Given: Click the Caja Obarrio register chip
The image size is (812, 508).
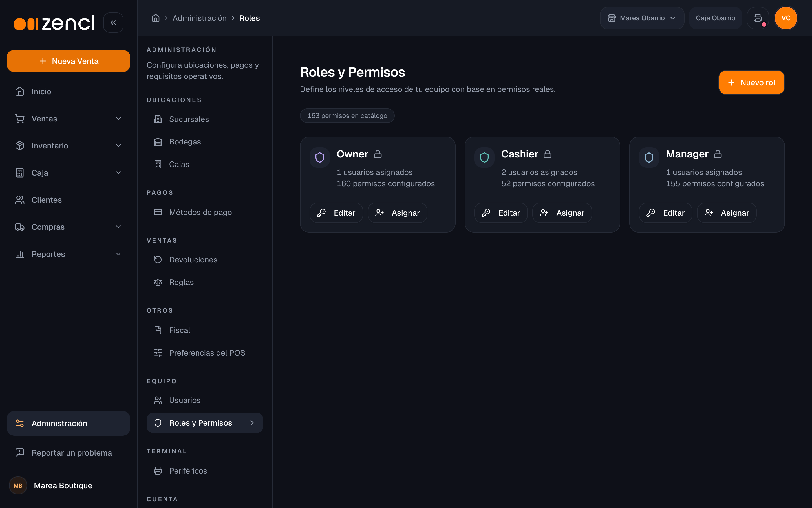Looking at the screenshot, I should point(715,18).
